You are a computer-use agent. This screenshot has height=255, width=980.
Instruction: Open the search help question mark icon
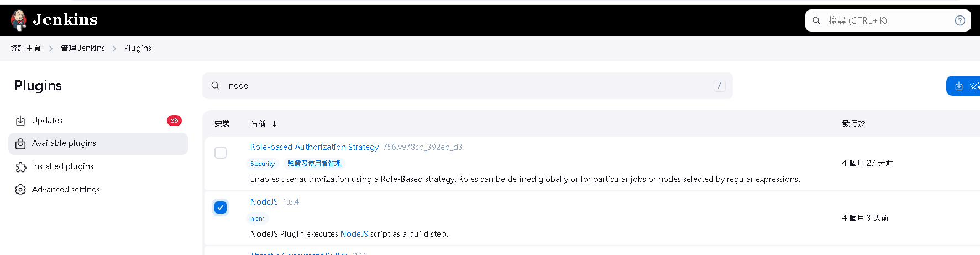tap(960, 20)
